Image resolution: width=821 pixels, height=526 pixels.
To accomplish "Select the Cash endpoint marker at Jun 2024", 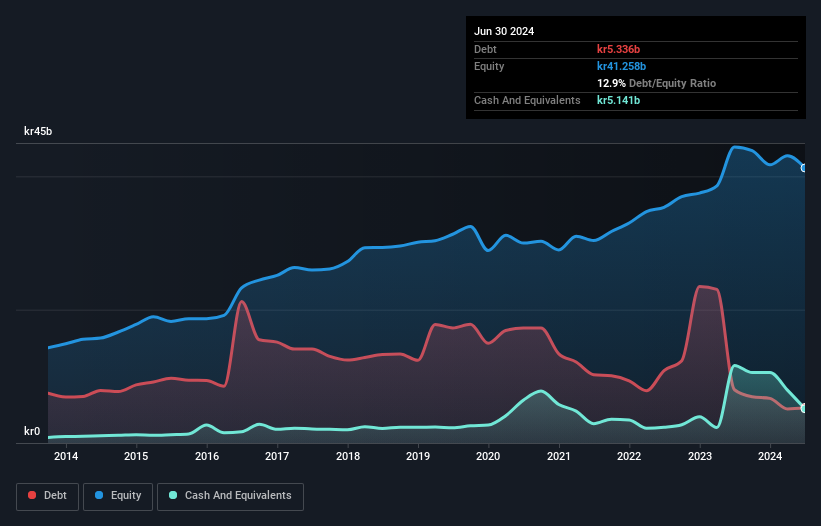I will [804, 408].
